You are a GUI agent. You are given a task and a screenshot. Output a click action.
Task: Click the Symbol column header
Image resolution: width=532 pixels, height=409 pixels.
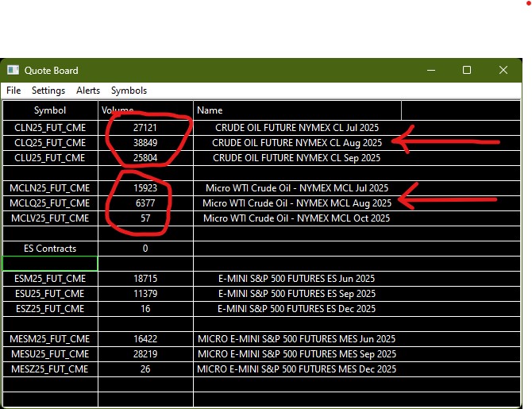click(50, 110)
